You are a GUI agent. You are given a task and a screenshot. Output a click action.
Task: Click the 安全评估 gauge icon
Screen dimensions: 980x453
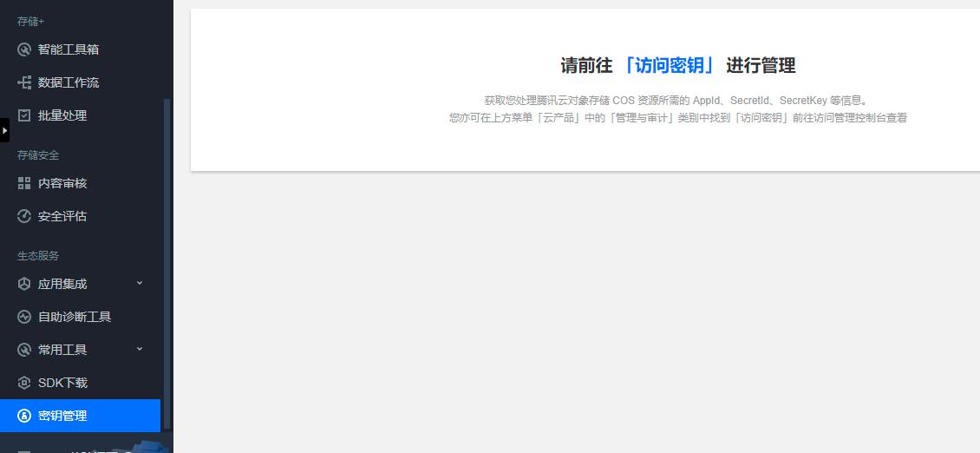24,216
